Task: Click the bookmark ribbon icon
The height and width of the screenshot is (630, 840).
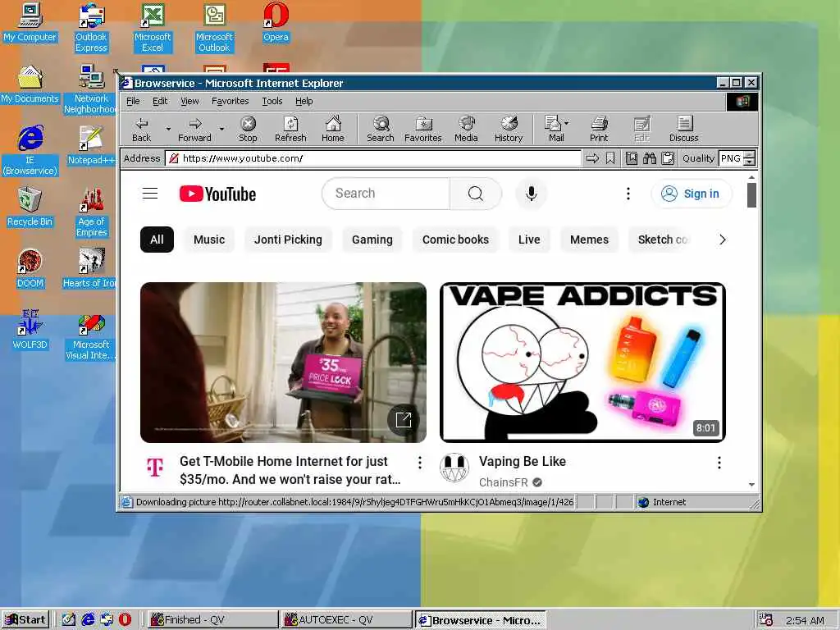Action: coord(610,158)
